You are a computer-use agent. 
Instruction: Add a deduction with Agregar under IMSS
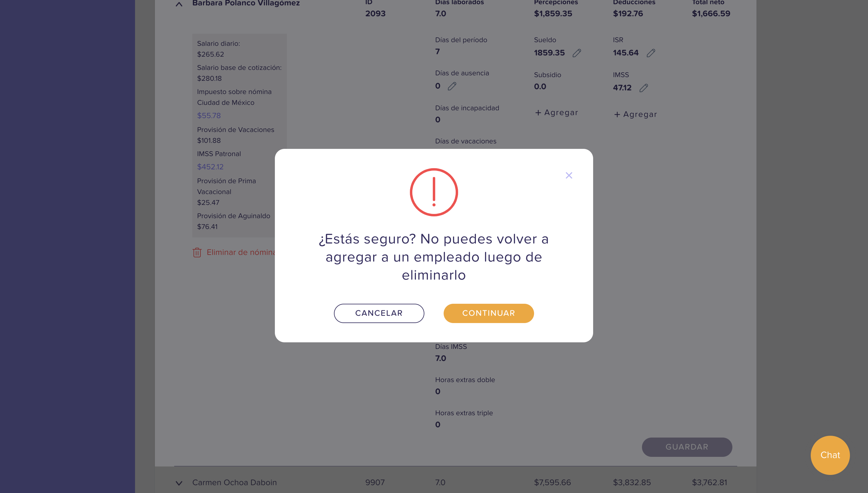point(635,115)
